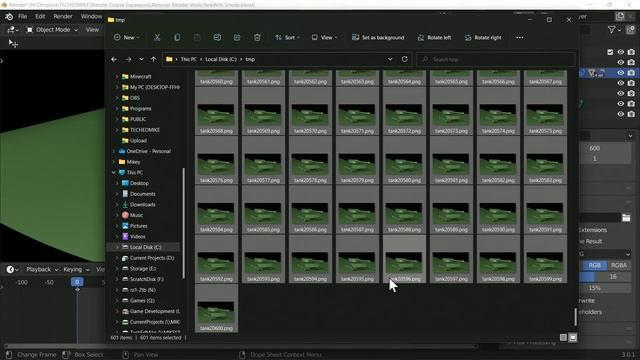Click the New button in Explorer

pyautogui.click(x=127, y=38)
